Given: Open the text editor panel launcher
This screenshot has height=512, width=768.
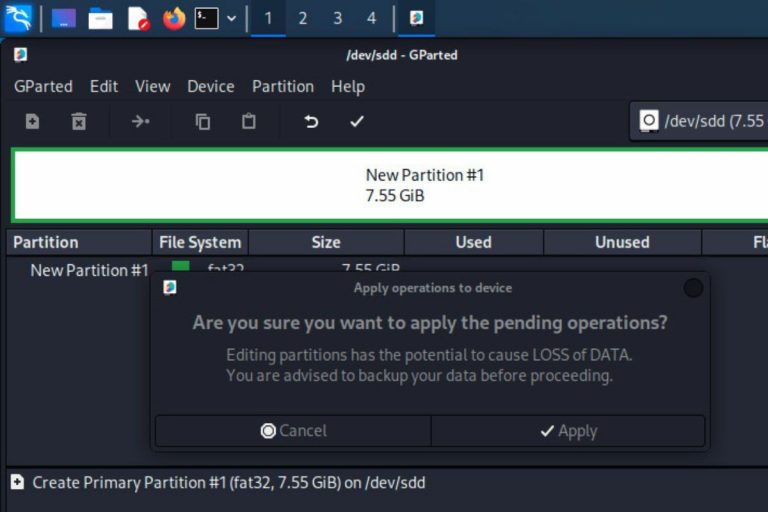Looking at the screenshot, I should click(x=138, y=19).
